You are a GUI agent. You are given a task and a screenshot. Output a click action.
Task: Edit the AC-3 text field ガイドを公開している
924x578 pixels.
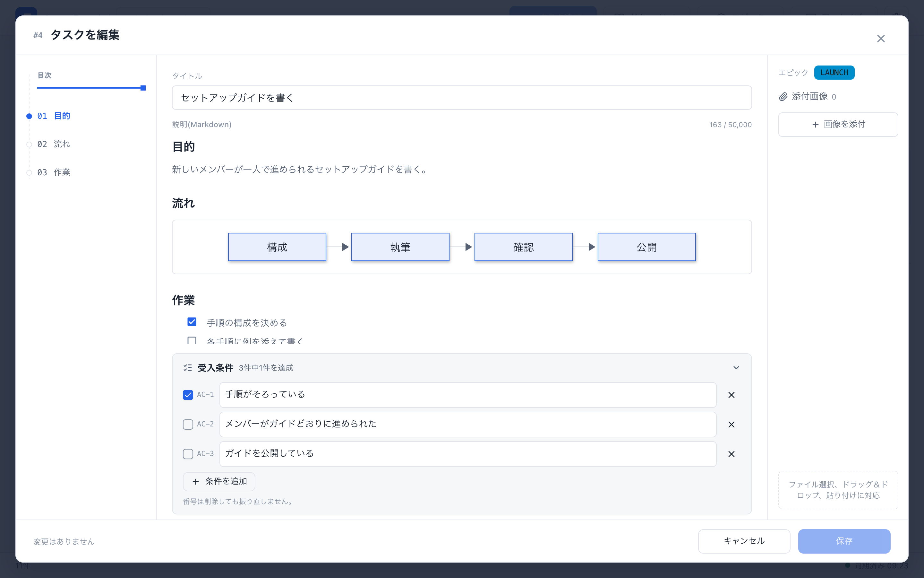(468, 454)
